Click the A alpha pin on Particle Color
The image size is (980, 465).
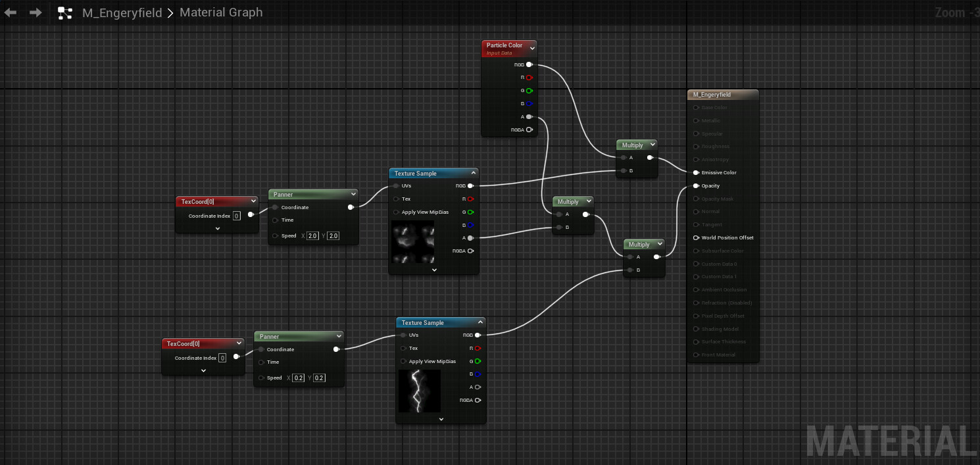click(x=529, y=117)
